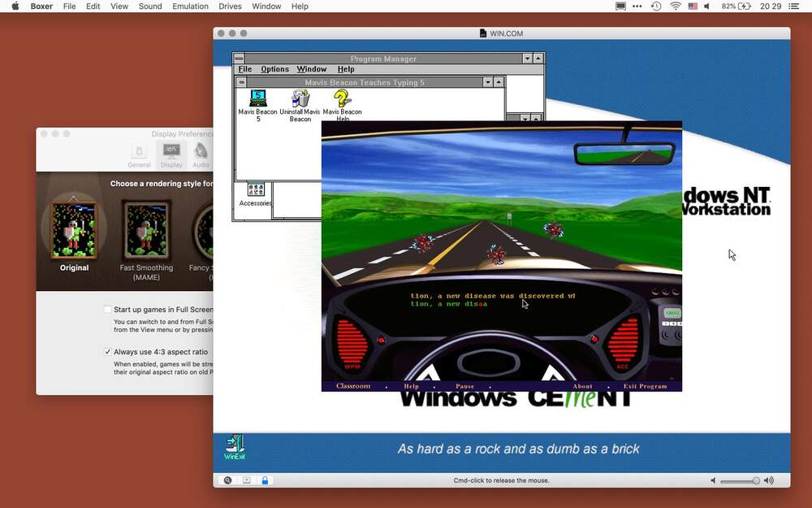Click the magnifier inspector icon in WIN.COM status bar
This screenshot has width=812, height=508.
click(228, 480)
